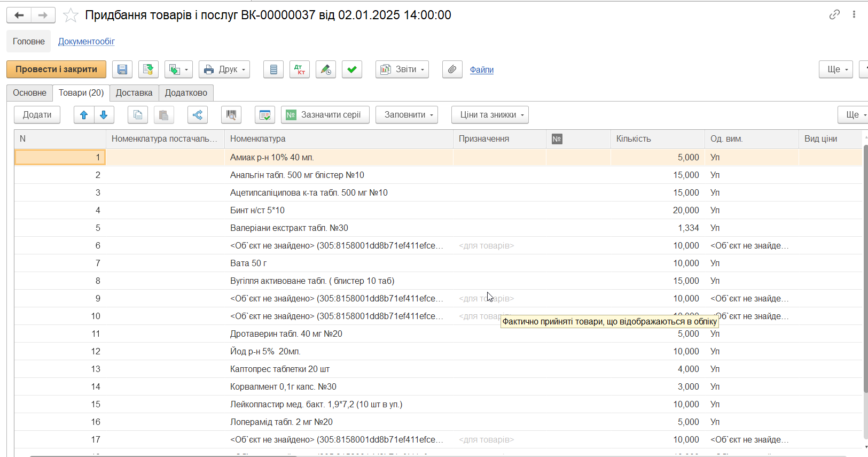Go back with the left arrow button
The image size is (868, 457).
(x=19, y=15)
